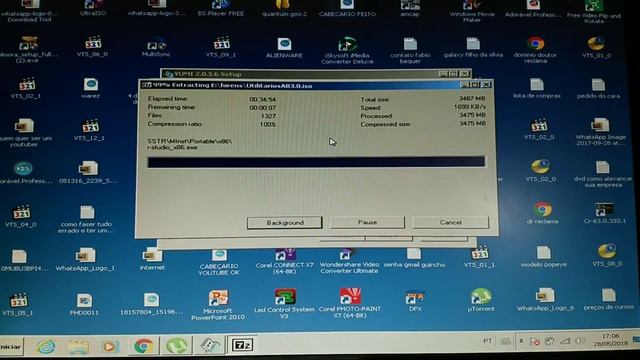
Task: Open quem quer ser um youtuber file
Action: click(x=24, y=132)
